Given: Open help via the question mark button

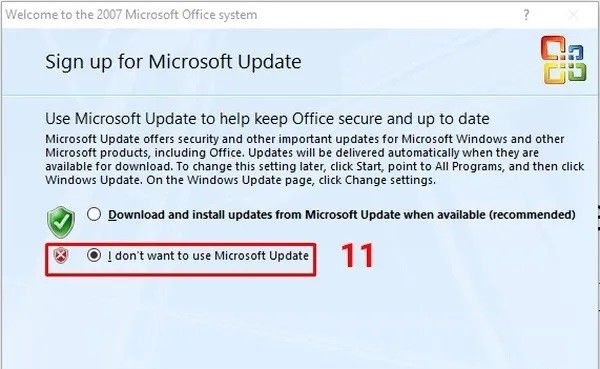Looking at the screenshot, I should pyautogui.click(x=527, y=15).
